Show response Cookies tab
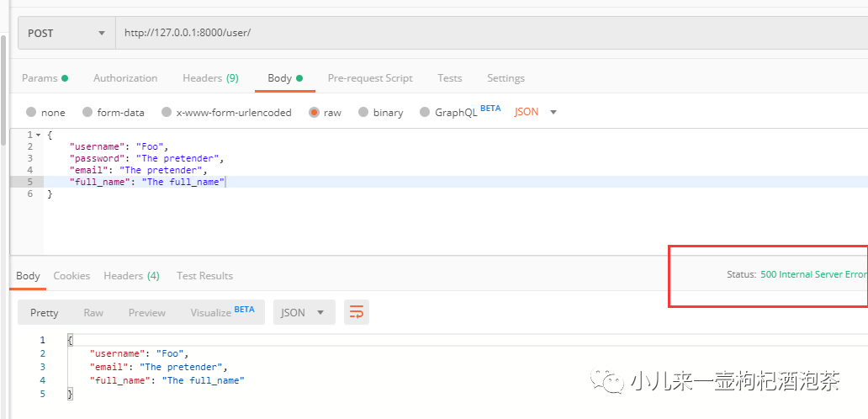Screen dimensions: 868x419 tap(71, 276)
